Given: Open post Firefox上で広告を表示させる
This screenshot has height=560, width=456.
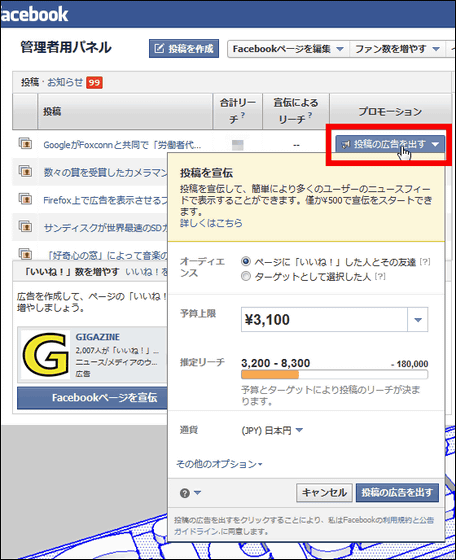Looking at the screenshot, I should [105, 200].
